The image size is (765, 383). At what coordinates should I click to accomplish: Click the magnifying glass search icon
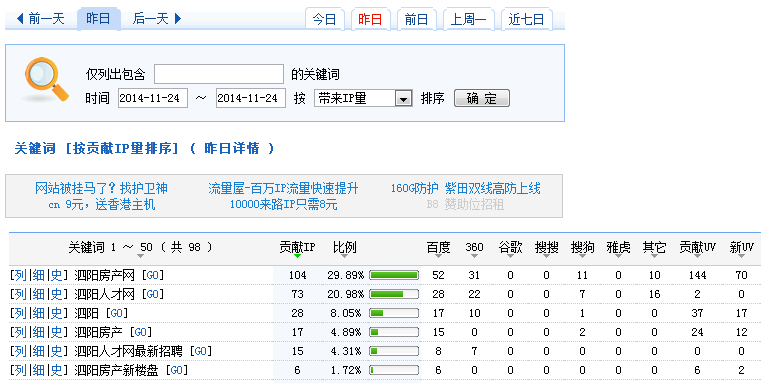tap(47, 80)
